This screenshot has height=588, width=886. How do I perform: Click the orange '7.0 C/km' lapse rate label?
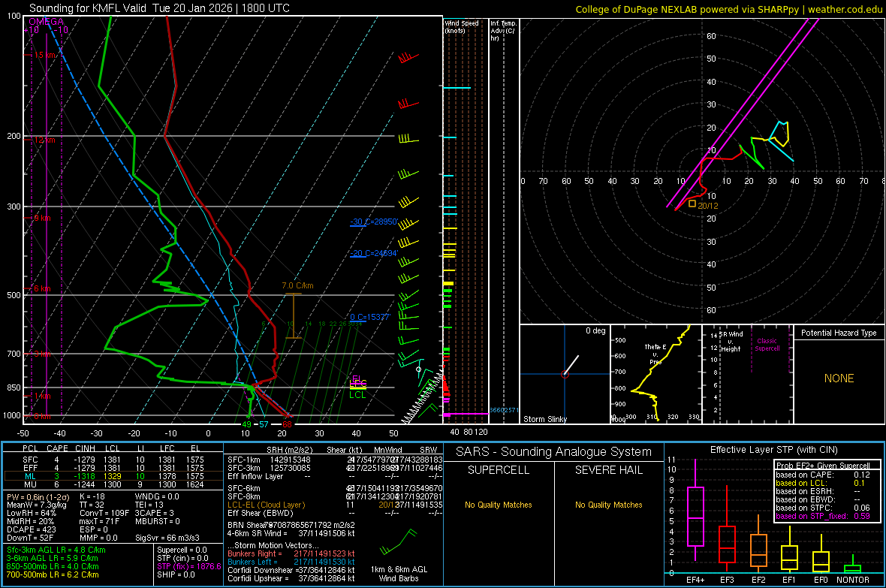(298, 285)
